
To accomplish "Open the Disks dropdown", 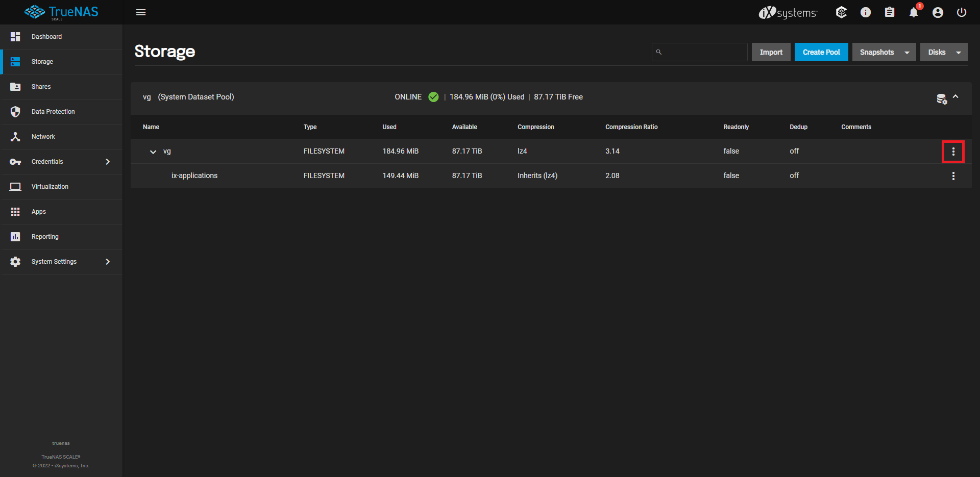I will point(943,52).
